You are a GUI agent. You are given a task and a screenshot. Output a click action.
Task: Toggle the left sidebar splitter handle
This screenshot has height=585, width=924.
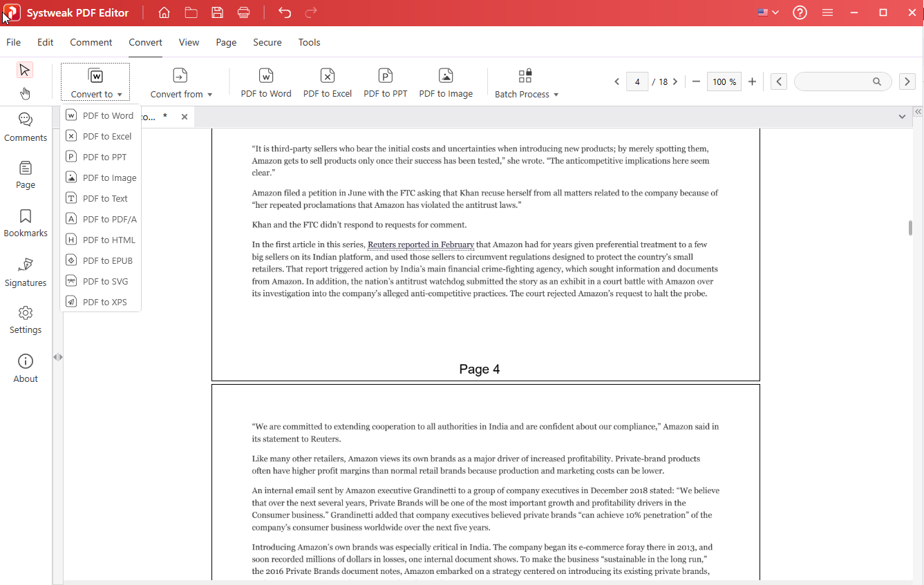coord(58,357)
